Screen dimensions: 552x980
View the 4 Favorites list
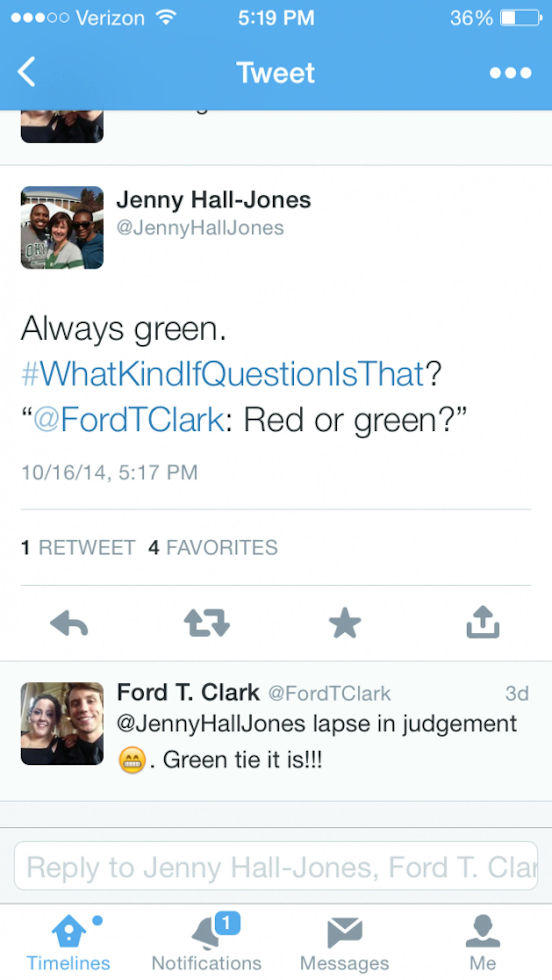(213, 547)
